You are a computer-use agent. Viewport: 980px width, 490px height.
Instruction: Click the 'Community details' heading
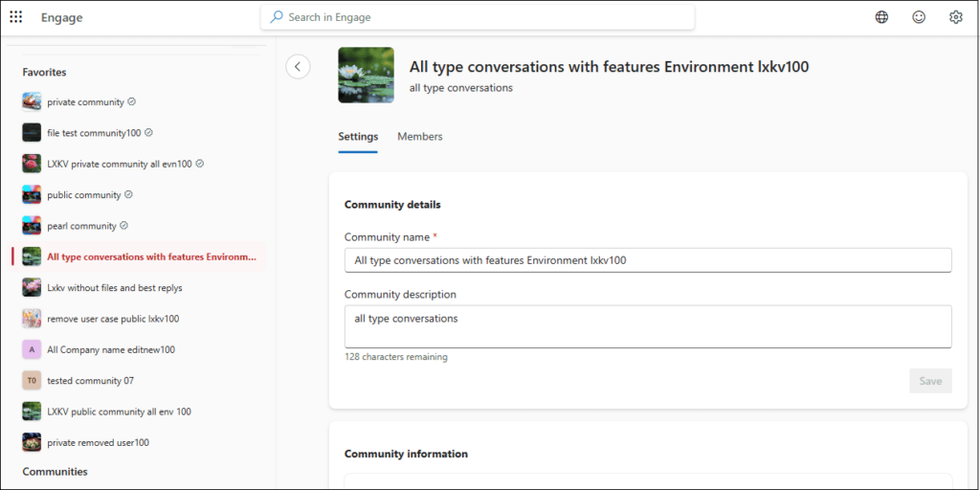392,205
